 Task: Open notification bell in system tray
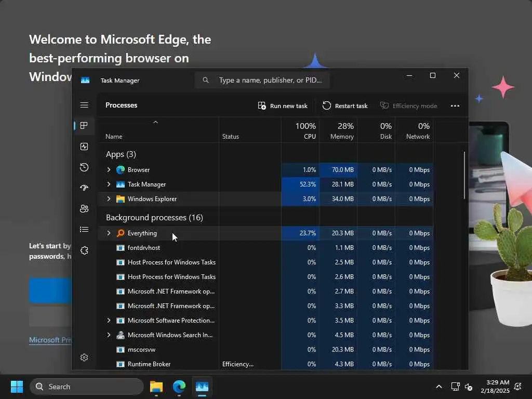[x=518, y=387]
